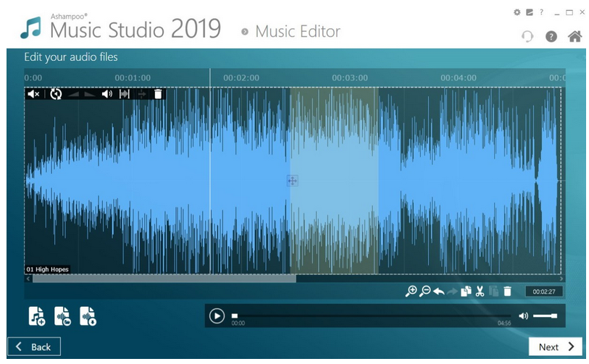Click the 00:02:00 timeline mark
The image size is (589, 364).
coord(241,78)
